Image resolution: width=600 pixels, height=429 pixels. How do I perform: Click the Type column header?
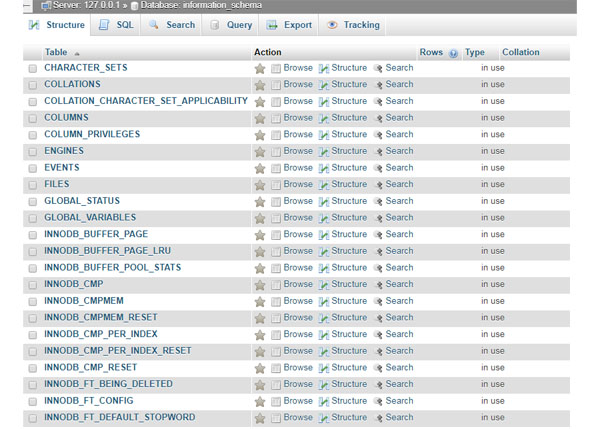pos(475,52)
